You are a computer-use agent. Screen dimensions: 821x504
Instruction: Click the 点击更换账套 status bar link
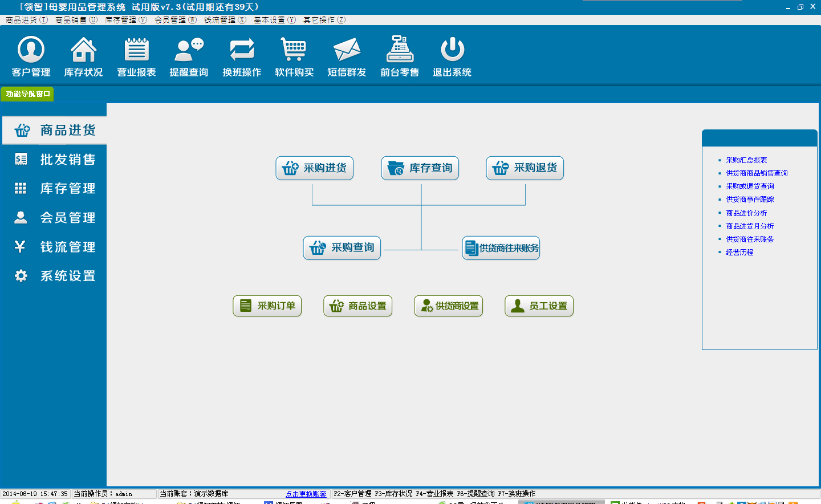pos(306,494)
